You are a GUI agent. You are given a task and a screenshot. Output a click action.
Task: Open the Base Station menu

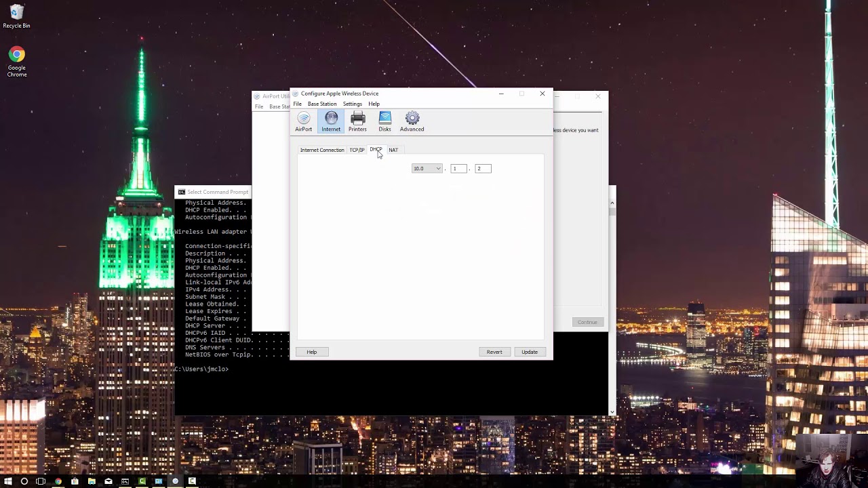(x=322, y=104)
